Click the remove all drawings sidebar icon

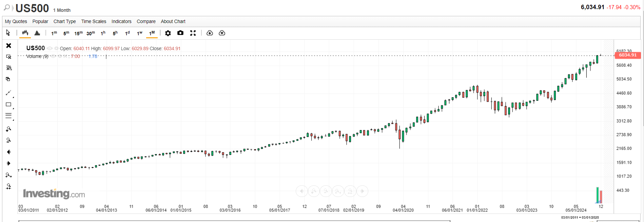pyautogui.click(x=9, y=68)
